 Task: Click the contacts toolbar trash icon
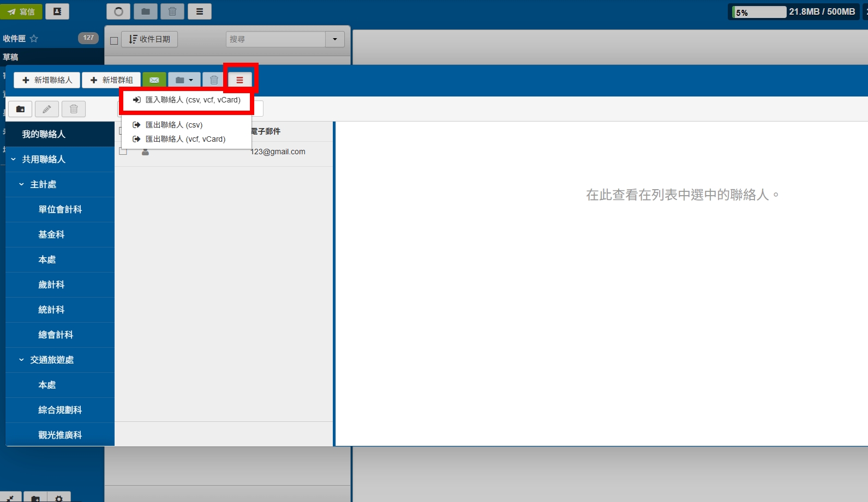pyautogui.click(x=214, y=80)
